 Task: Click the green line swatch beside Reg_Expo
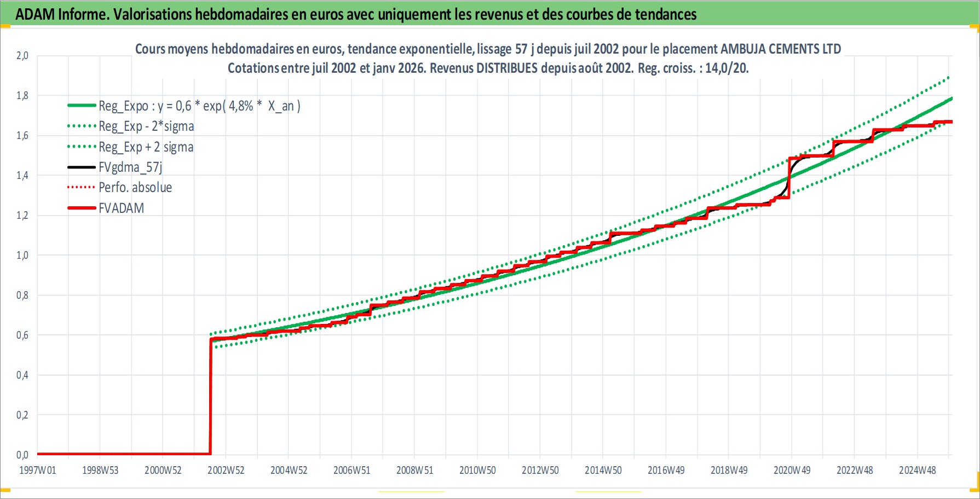point(82,106)
